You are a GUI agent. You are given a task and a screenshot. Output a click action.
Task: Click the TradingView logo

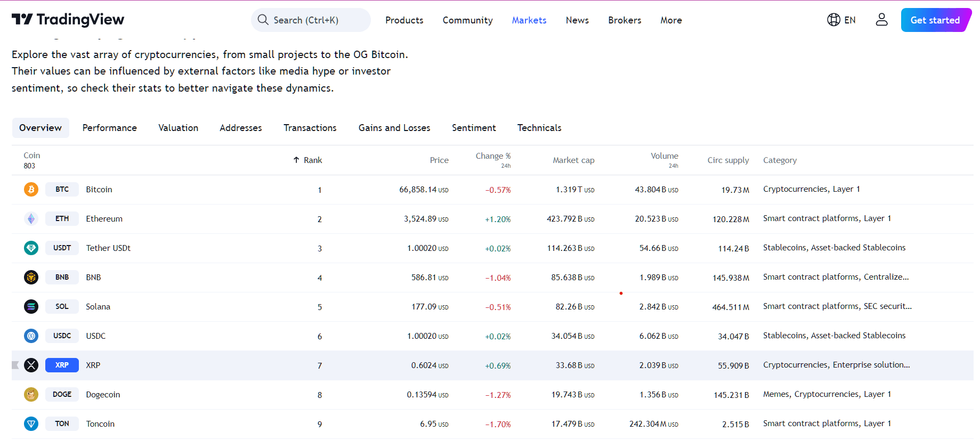(68, 20)
